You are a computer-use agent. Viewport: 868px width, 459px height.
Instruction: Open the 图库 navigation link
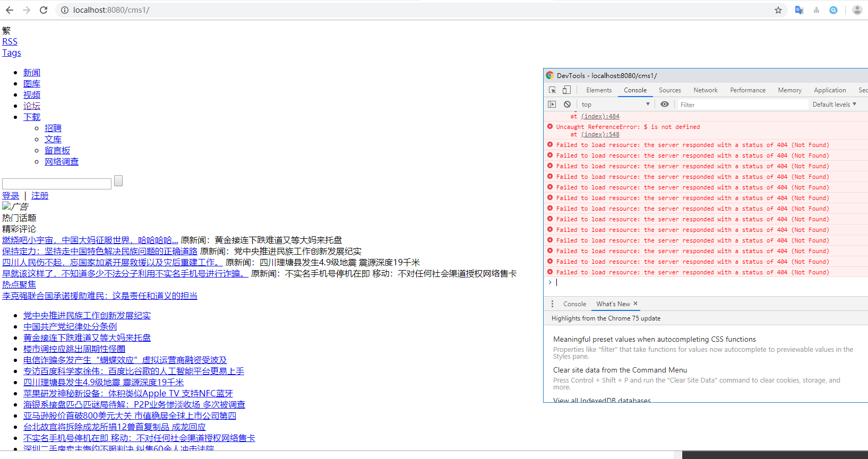pos(32,83)
